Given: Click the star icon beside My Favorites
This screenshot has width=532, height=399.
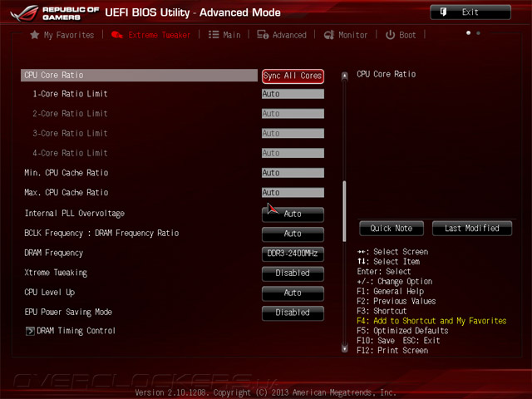Looking at the screenshot, I should [x=34, y=35].
